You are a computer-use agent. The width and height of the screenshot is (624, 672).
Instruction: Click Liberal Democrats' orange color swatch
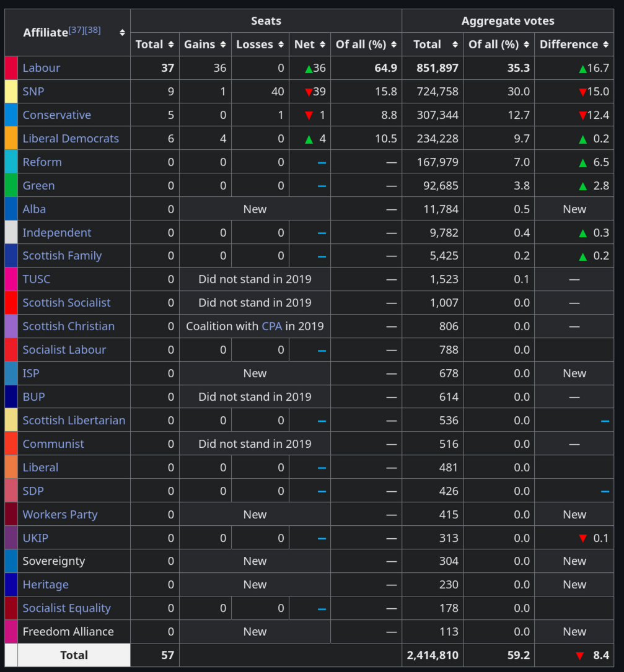(x=11, y=139)
